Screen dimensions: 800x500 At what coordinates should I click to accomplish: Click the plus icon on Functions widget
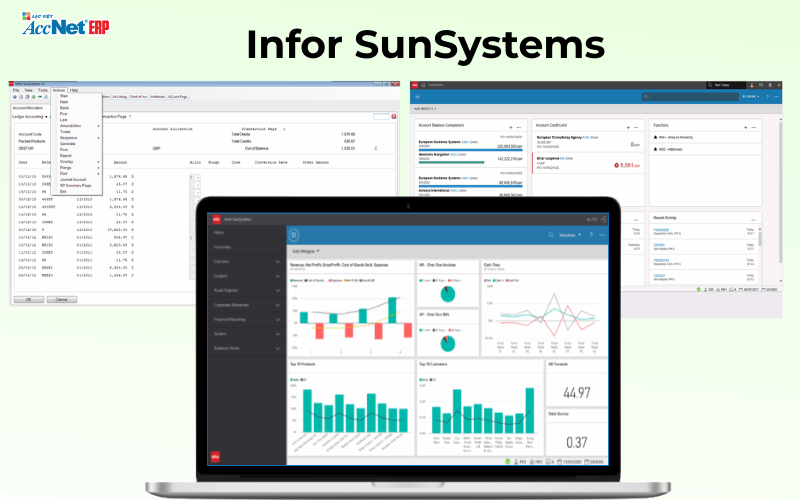pos(745,127)
